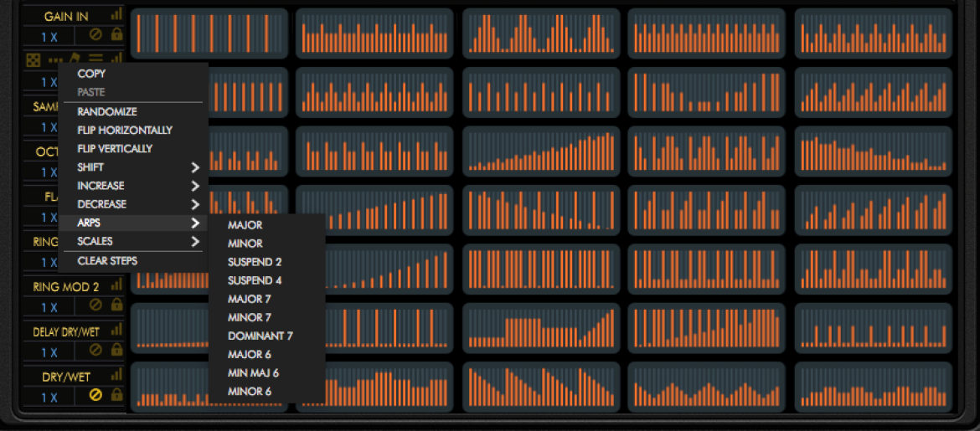Toggle the Ring Mod 2 bypass icon
Screen dimensions: 980x431
coord(95,305)
